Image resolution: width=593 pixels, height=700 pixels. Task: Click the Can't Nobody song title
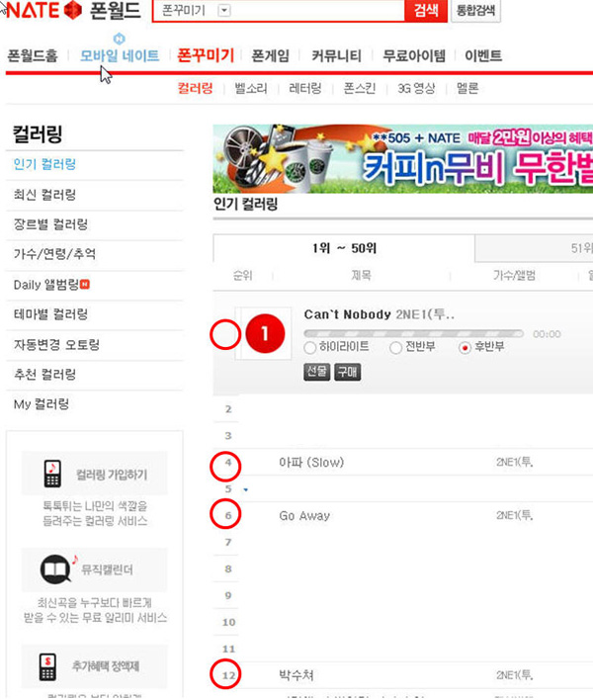347,314
